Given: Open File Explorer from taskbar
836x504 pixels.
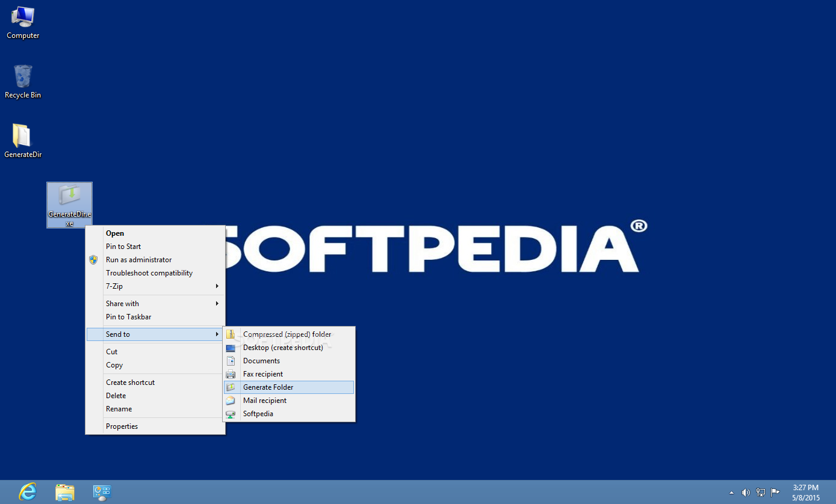Looking at the screenshot, I should 65,492.
